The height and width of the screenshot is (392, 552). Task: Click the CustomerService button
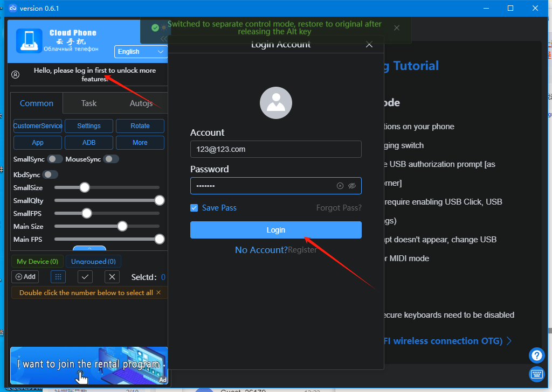[38, 126]
